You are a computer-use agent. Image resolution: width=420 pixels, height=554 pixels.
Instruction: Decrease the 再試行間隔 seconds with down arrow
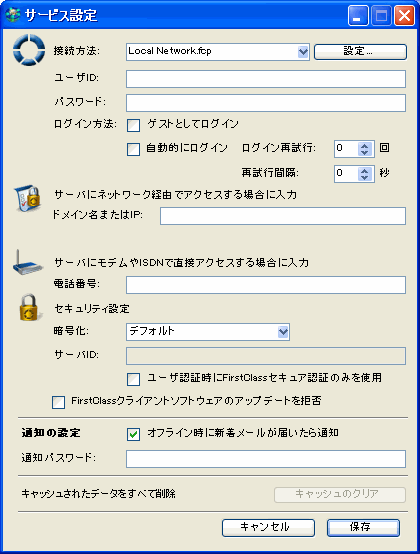click(x=365, y=177)
